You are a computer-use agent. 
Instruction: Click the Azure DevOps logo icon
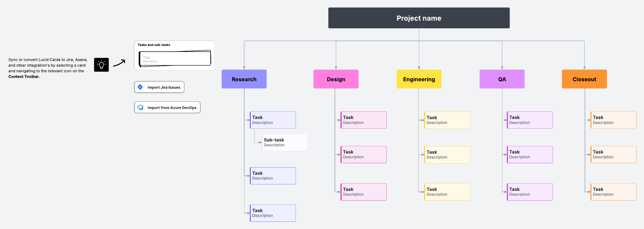click(140, 108)
